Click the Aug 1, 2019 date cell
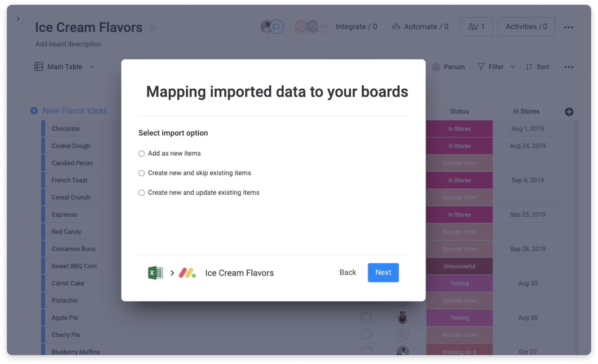The image size is (598, 364). [x=527, y=129]
